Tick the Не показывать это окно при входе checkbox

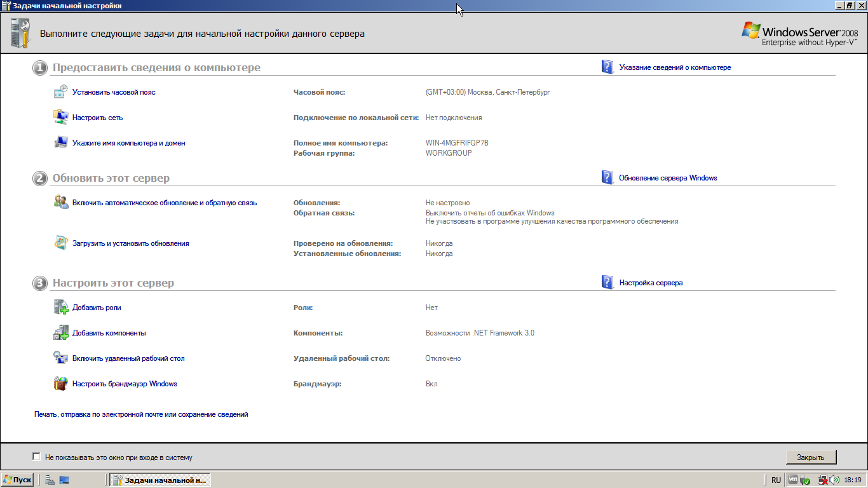coord(36,457)
